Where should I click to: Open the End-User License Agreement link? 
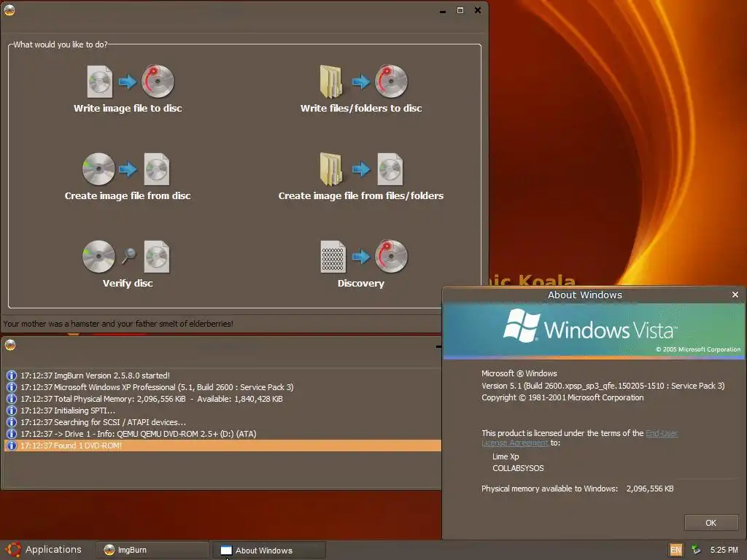[x=661, y=433]
